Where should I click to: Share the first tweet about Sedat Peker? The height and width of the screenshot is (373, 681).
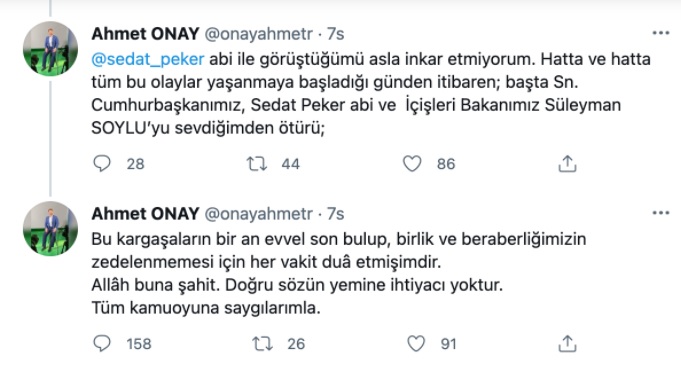[567, 164]
